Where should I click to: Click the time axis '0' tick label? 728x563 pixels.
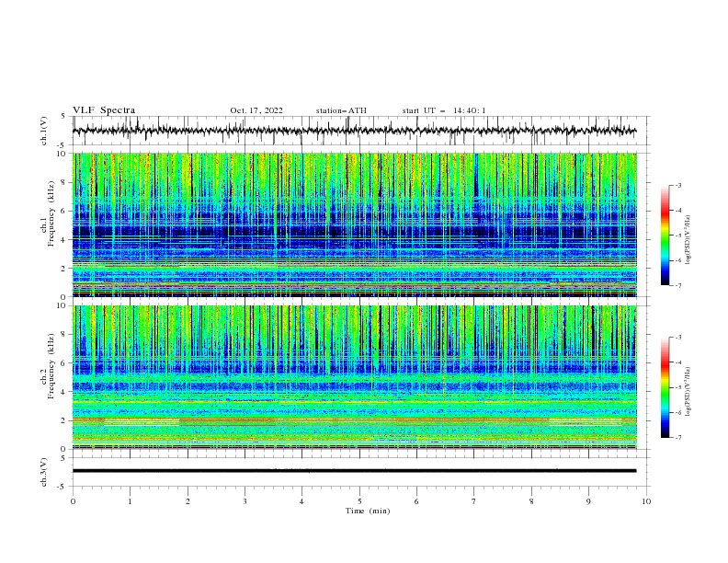(x=73, y=501)
